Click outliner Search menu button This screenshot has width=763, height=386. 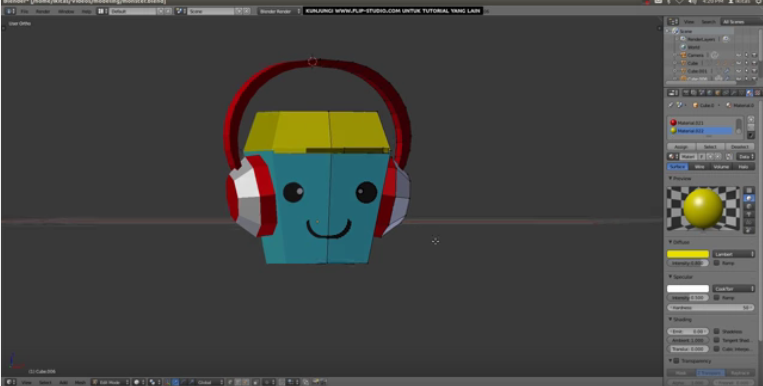(708, 22)
